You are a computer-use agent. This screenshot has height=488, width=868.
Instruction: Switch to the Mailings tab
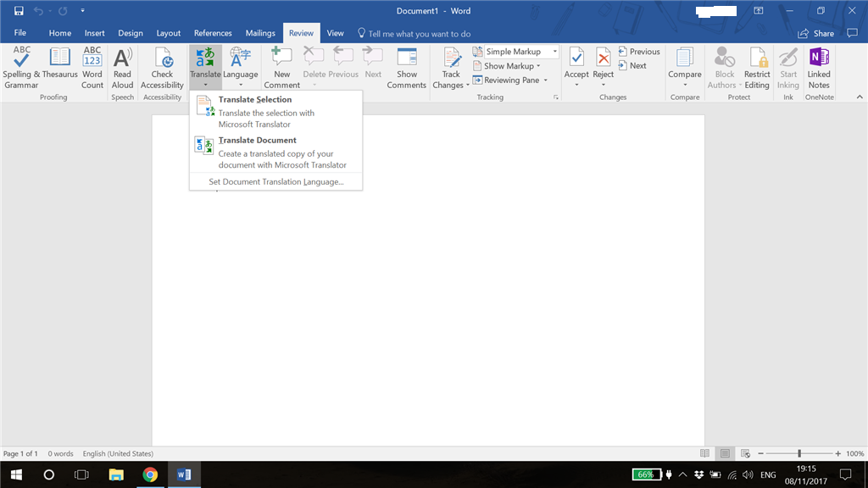coord(260,33)
